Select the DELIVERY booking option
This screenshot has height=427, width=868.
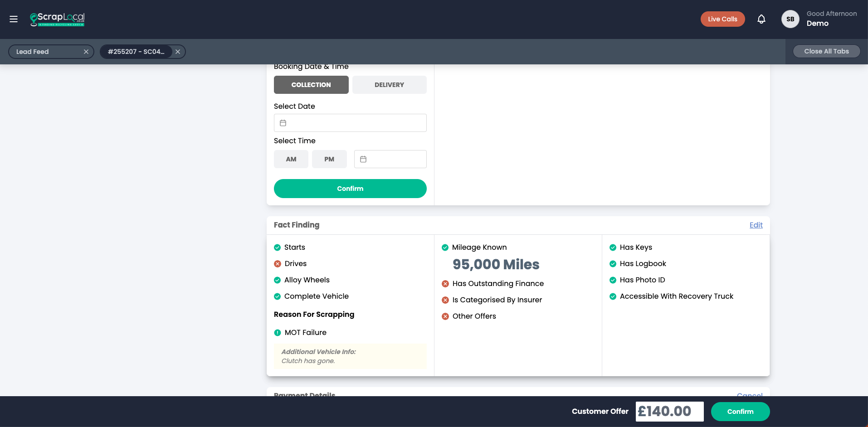coord(389,85)
